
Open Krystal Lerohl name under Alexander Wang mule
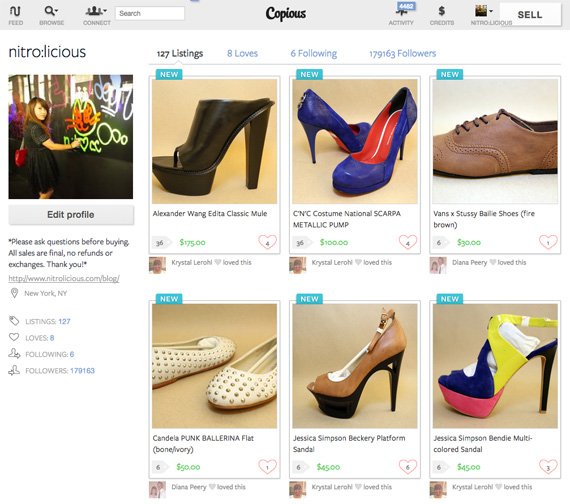pos(192,262)
